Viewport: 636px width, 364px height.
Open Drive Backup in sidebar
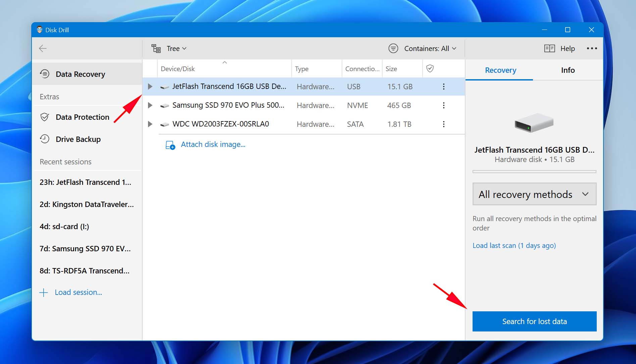click(87, 139)
